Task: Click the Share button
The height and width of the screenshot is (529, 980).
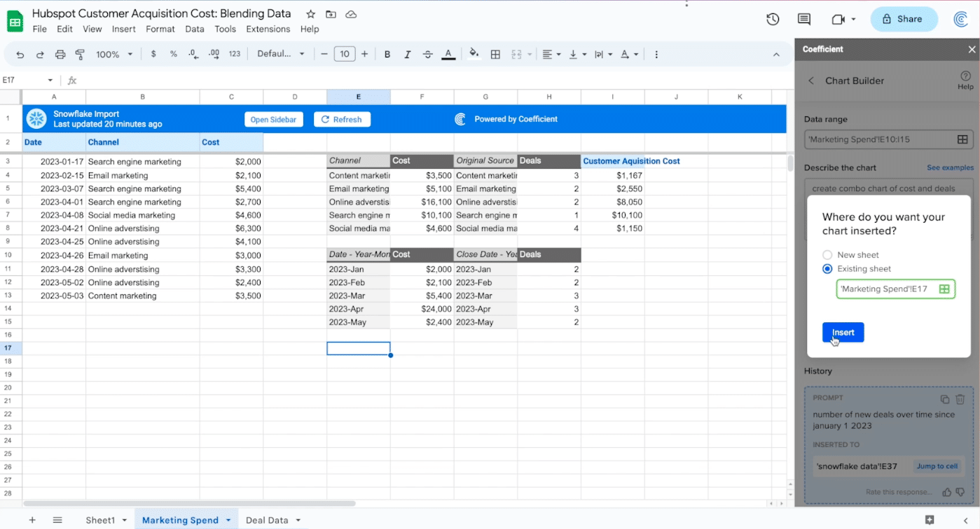Action: point(904,19)
